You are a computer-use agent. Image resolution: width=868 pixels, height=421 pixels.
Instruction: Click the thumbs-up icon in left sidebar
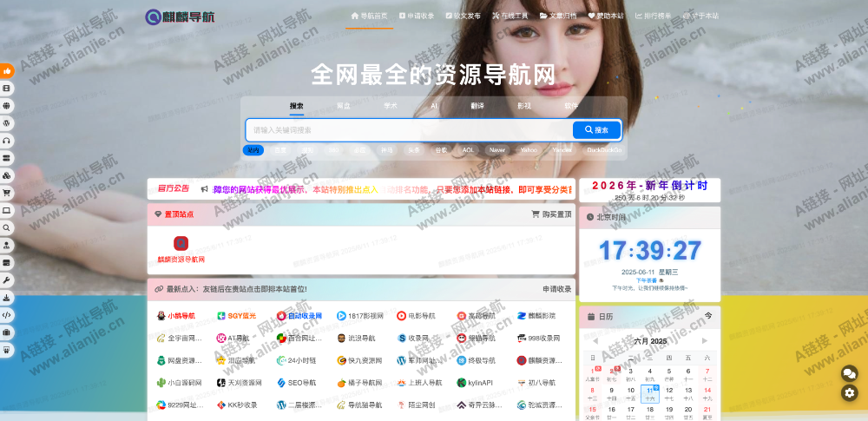point(7,70)
